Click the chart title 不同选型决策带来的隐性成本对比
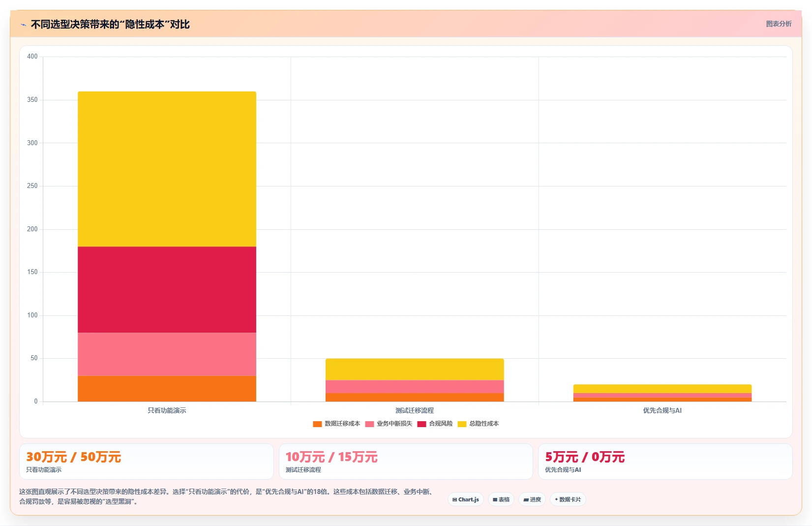Screen dimensions: 812x526 (110, 25)
